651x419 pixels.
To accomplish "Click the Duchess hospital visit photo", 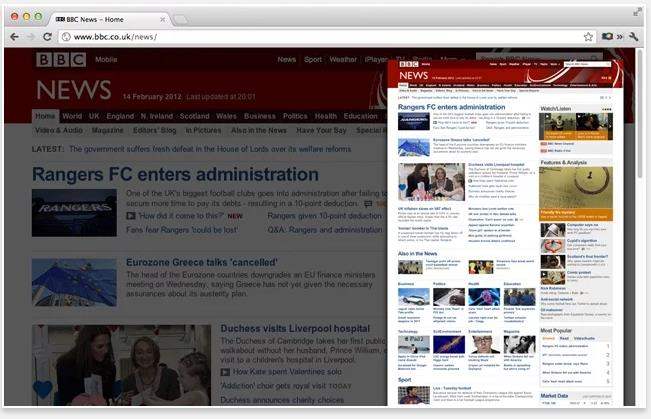I will point(122,365).
